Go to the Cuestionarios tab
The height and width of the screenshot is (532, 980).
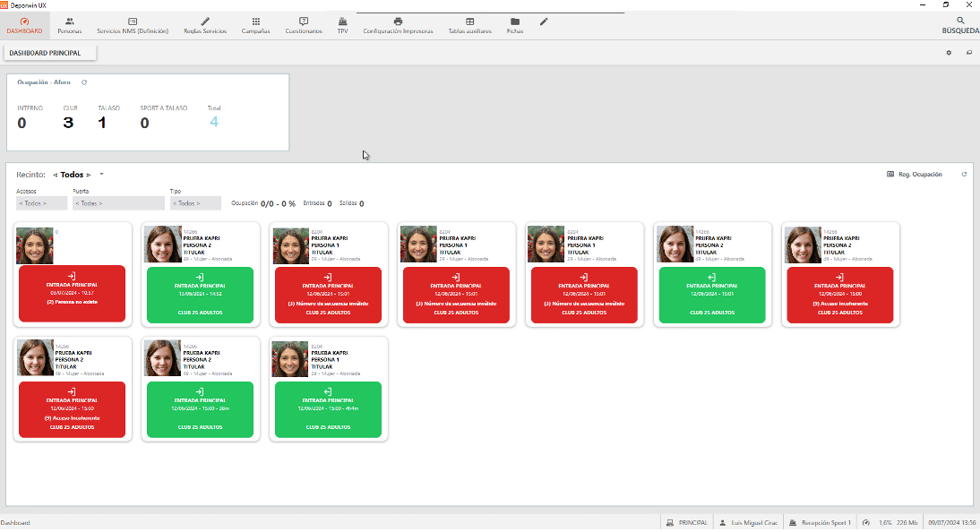click(x=304, y=25)
